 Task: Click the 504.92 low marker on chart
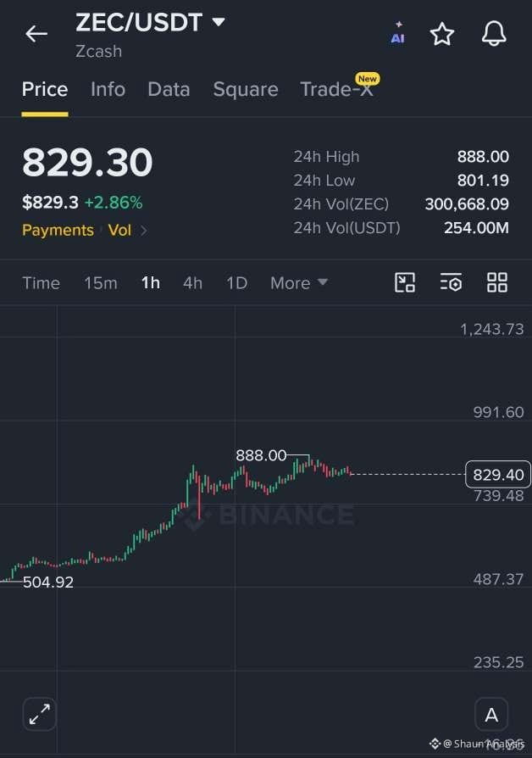coord(47,582)
